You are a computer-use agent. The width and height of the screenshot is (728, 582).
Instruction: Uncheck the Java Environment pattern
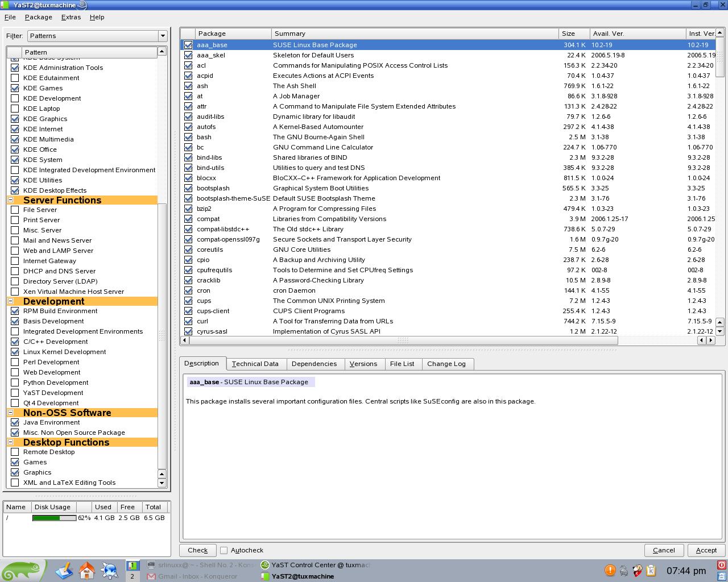click(x=15, y=422)
